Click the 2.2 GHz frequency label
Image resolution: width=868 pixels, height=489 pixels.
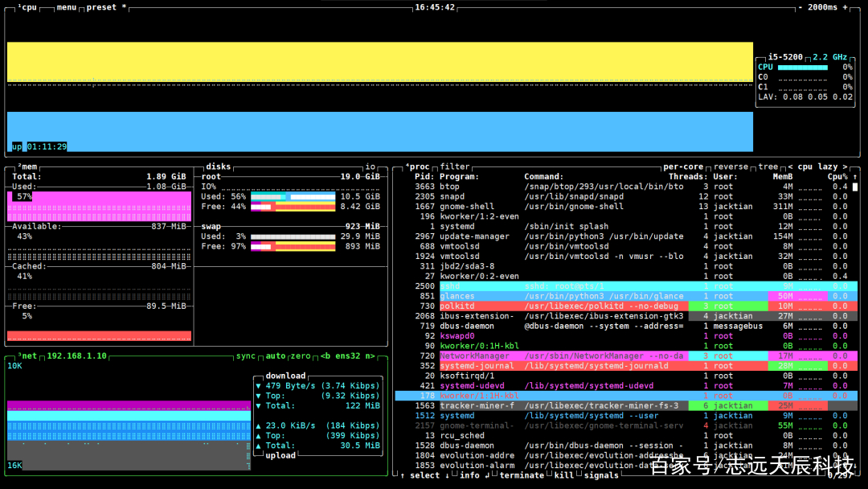[x=829, y=57]
